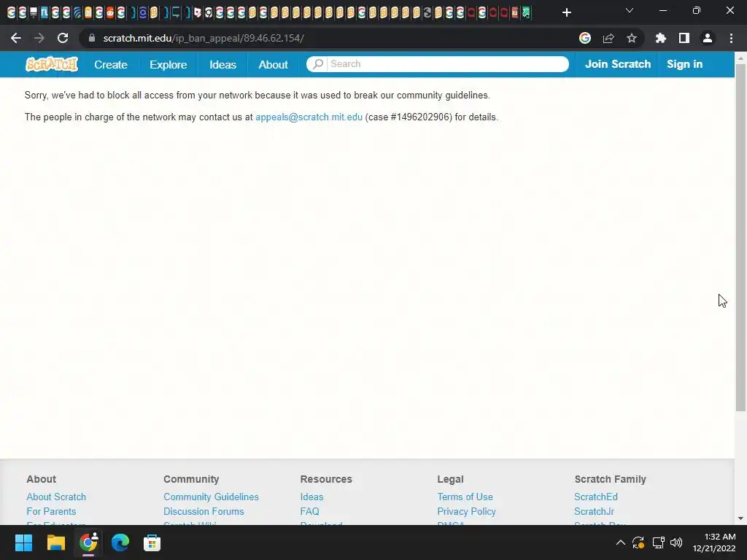Open the Discussion Forums footer link

204,511
